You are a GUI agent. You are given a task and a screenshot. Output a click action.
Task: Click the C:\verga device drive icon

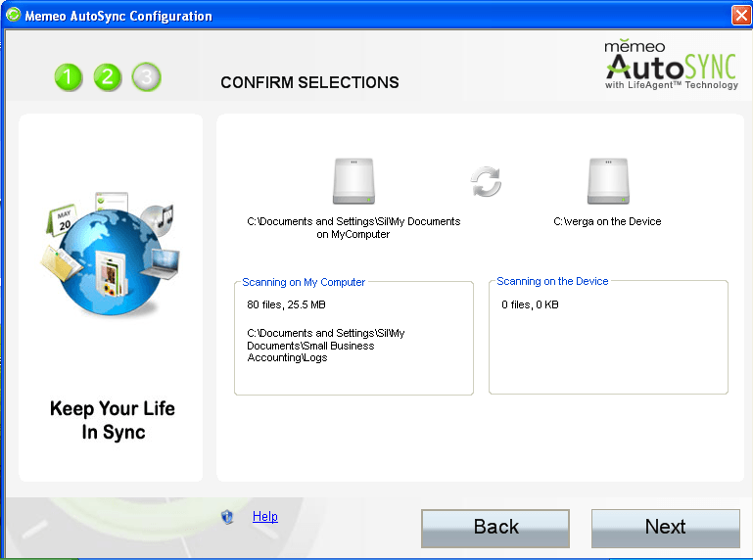[608, 181]
